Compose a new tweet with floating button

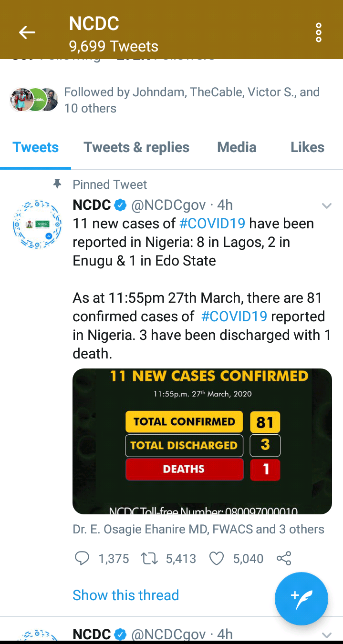click(x=301, y=598)
